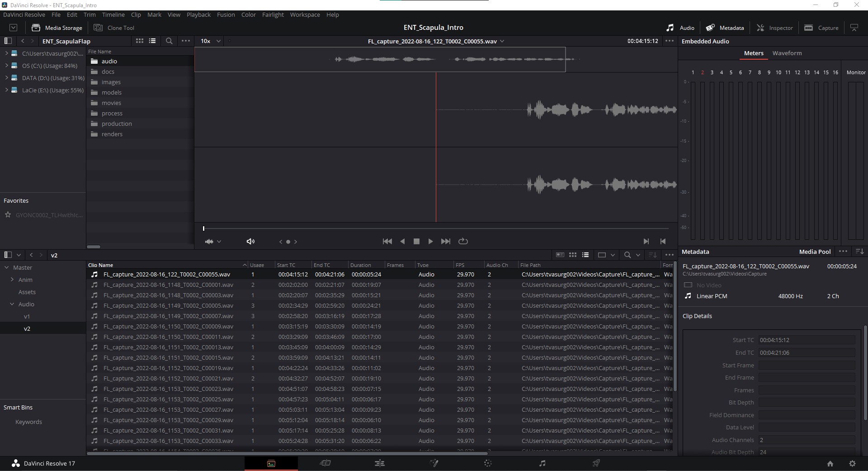868x471 pixels.
Task: Select the v1 audio bin
Action: coord(27,316)
